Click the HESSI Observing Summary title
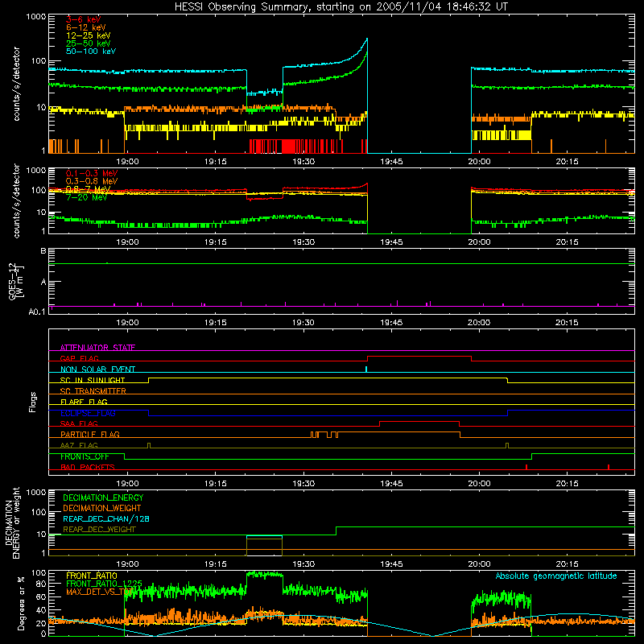This screenshot has width=644, height=644. tap(341, 7)
